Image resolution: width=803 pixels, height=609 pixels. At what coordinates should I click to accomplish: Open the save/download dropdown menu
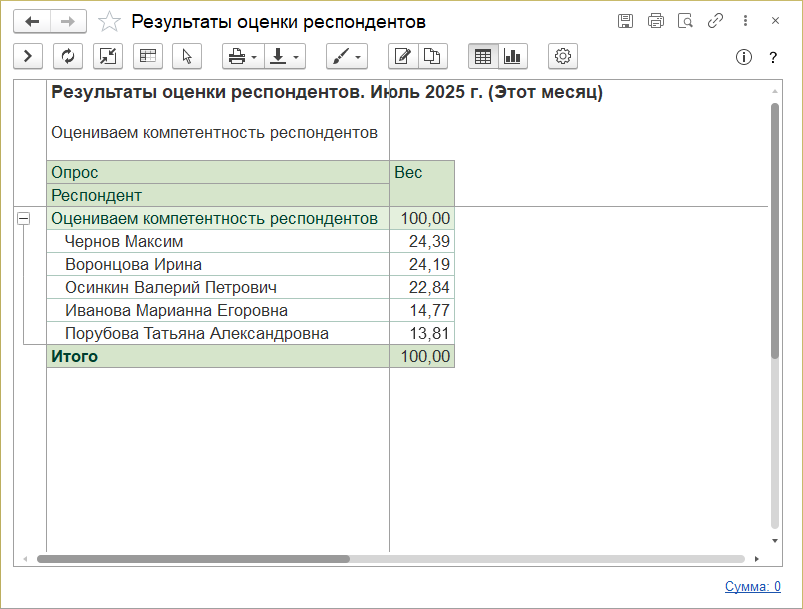[284, 57]
